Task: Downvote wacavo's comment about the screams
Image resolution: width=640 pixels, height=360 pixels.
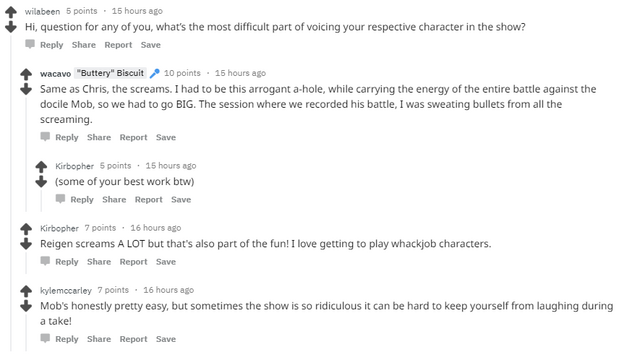Action: click(26, 89)
